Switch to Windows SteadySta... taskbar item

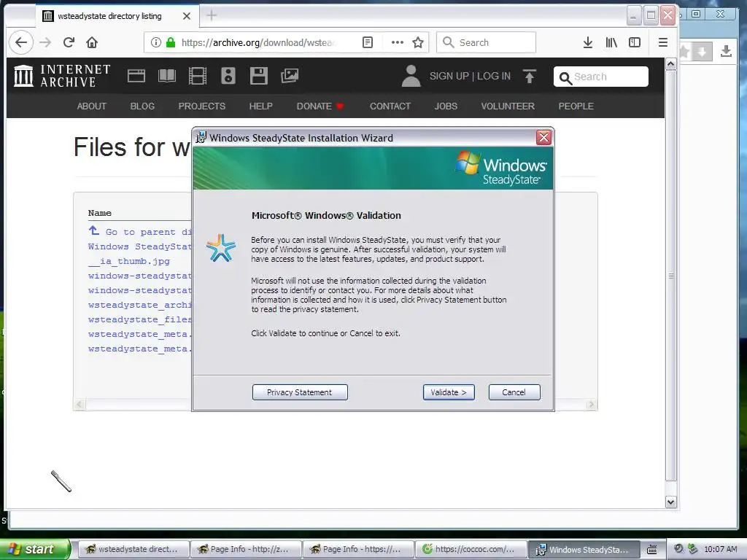coord(583,549)
